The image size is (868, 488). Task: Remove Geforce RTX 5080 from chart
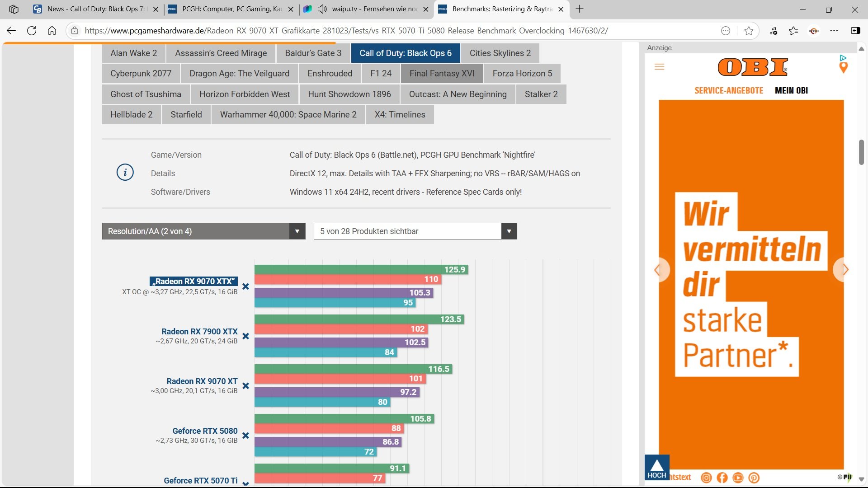pyautogui.click(x=245, y=436)
